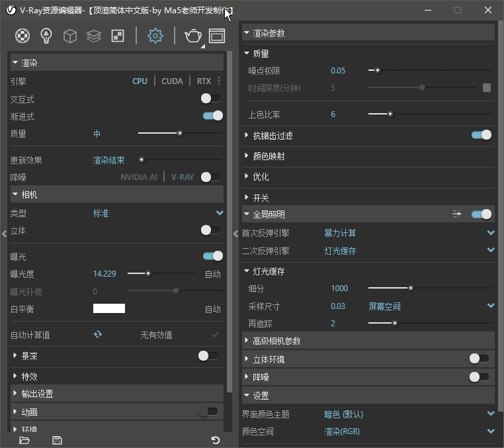Start render with the teapot icon
Image resolution: width=504 pixels, height=448 pixels.
[193, 36]
